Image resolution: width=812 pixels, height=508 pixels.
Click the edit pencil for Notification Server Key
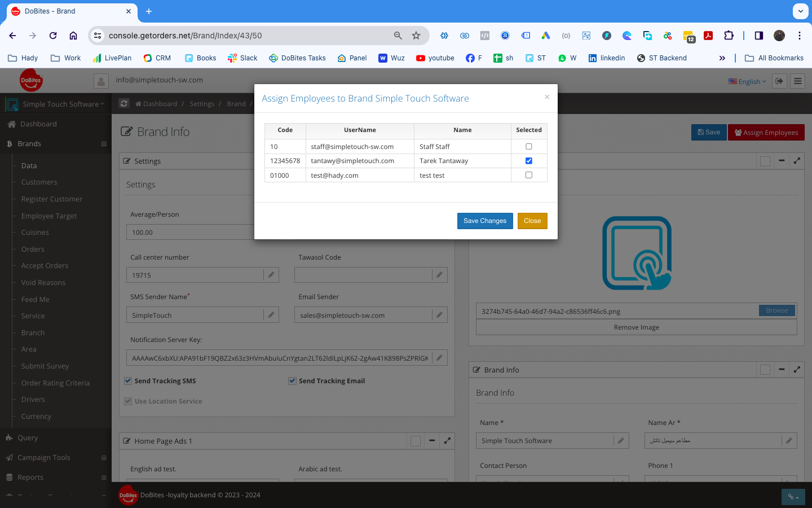(440, 358)
